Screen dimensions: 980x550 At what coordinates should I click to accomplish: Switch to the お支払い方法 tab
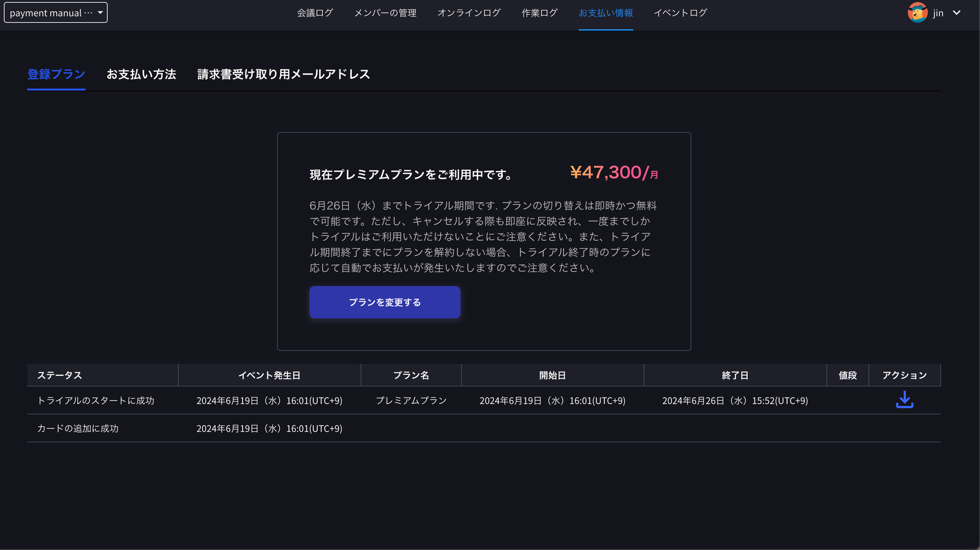[x=142, y=74]
